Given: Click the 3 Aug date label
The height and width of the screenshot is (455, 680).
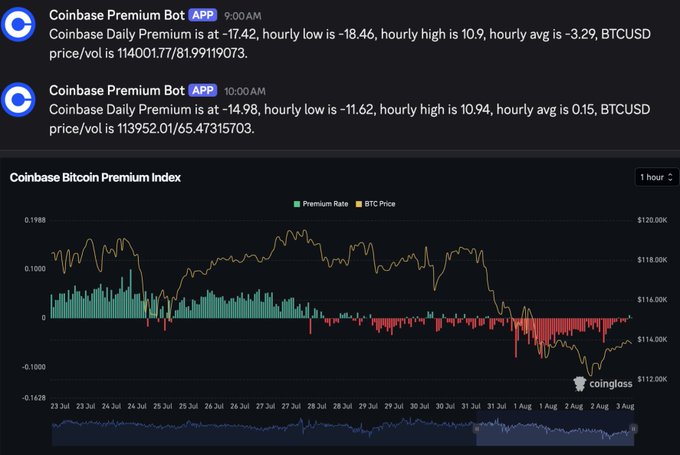Looking at the screenshot, I should coord(625,406).
